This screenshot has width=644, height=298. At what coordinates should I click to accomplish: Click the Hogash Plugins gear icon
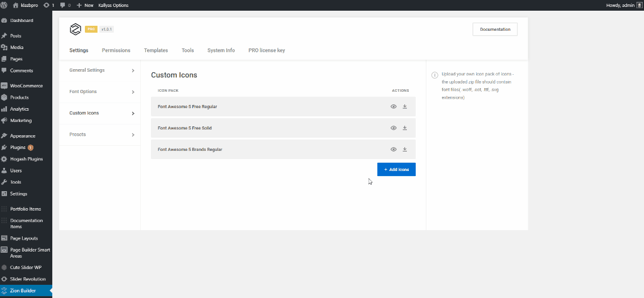4,159
